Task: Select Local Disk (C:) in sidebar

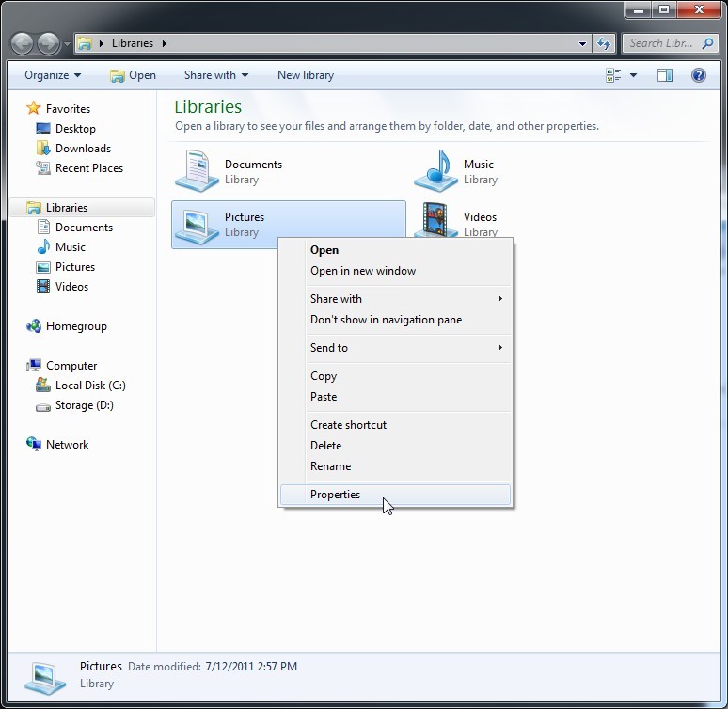Action: [89, 386]
